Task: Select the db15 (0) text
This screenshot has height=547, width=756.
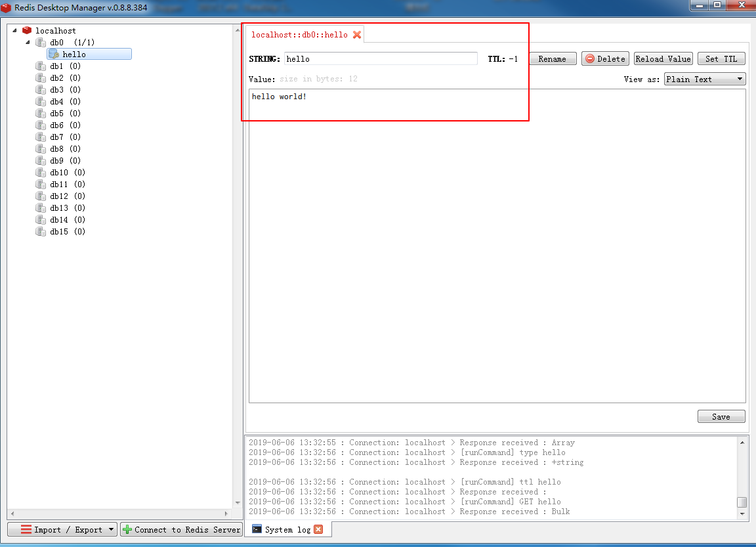Action: [x=68, y=232]
